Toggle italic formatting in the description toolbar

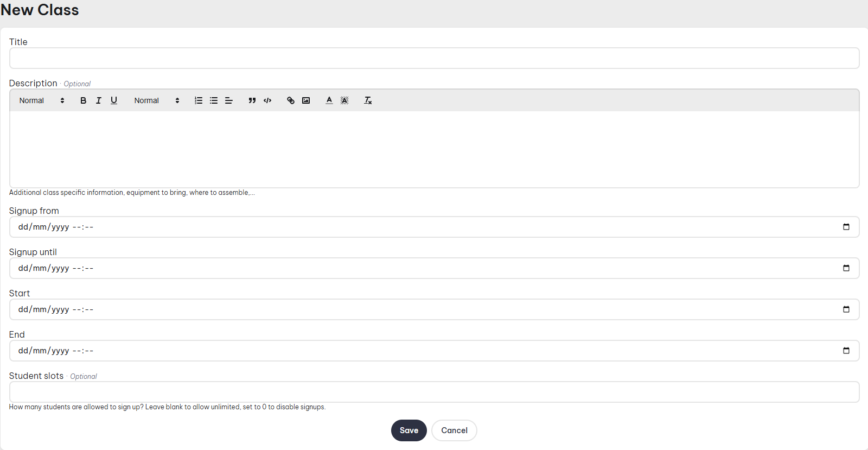(98, 100)
